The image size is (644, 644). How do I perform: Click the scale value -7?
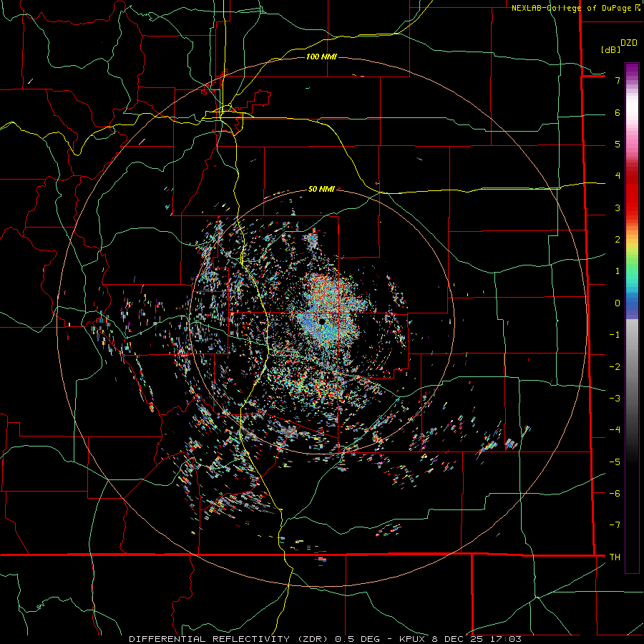[615, 525]
